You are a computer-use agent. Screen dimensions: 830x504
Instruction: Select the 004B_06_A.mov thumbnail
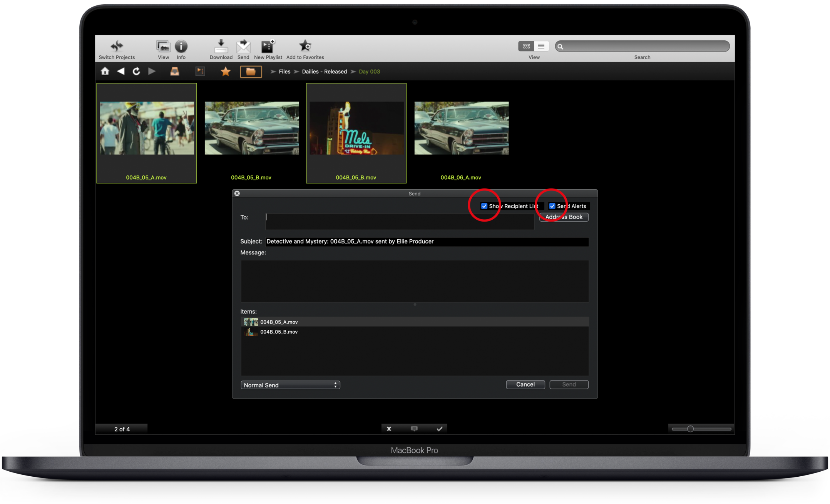click(461, 129)
